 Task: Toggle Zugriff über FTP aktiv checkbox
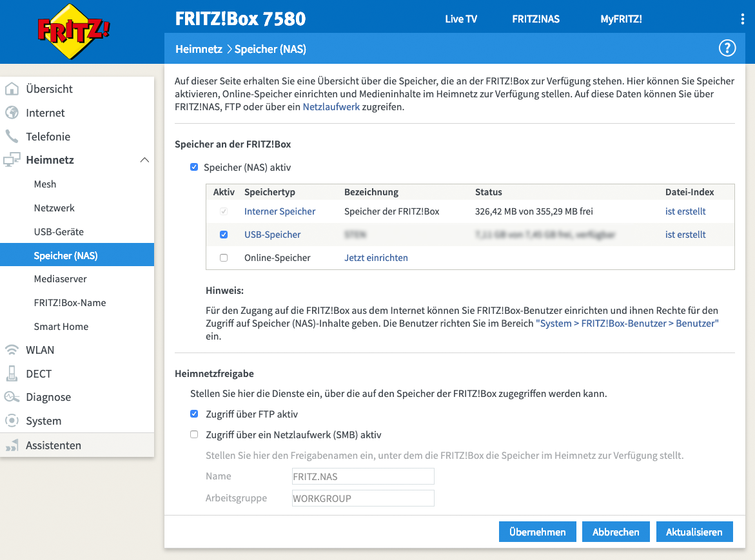[194, 414]
